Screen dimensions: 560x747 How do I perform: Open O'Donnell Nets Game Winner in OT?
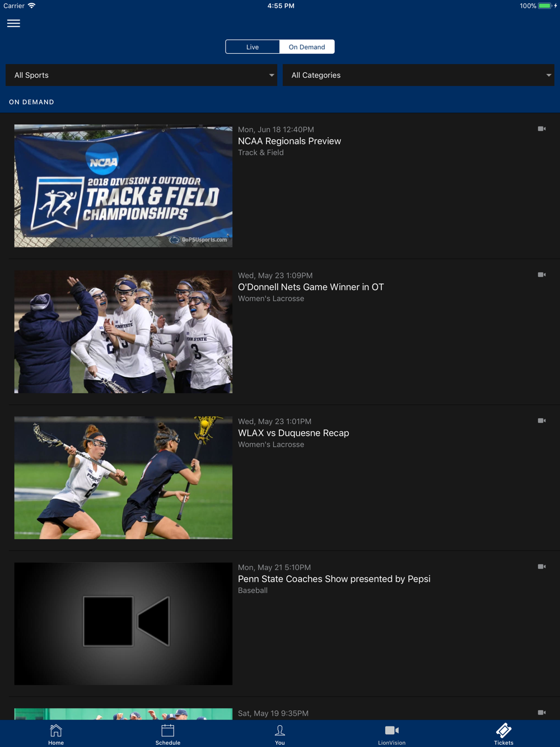click(x=311, y=287)
